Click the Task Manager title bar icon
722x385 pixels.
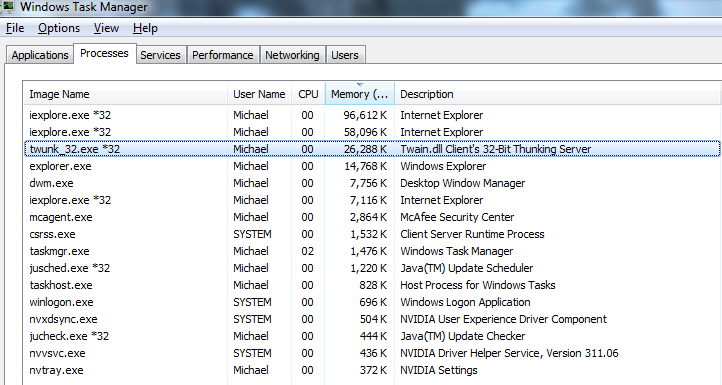coord(8,6)
